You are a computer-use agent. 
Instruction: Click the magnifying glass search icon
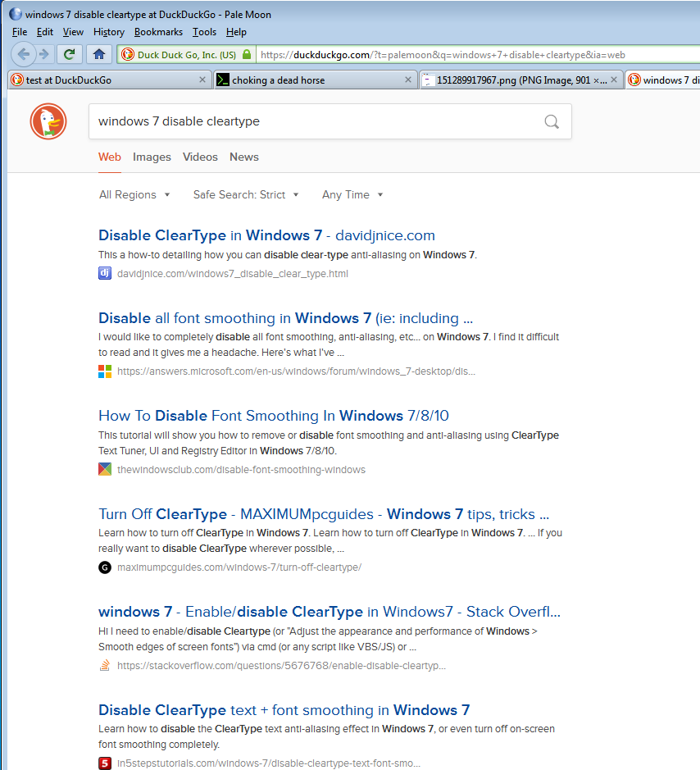click(552, 122)
